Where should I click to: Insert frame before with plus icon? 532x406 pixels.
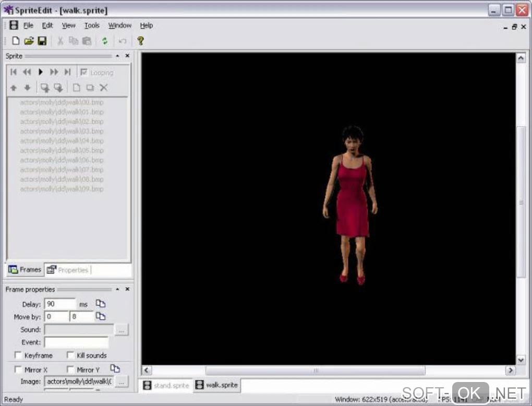click(x=45, y=88)
